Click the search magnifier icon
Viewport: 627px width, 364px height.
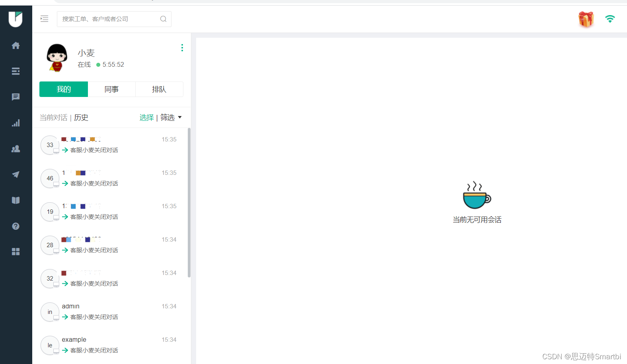coord(163,19)
